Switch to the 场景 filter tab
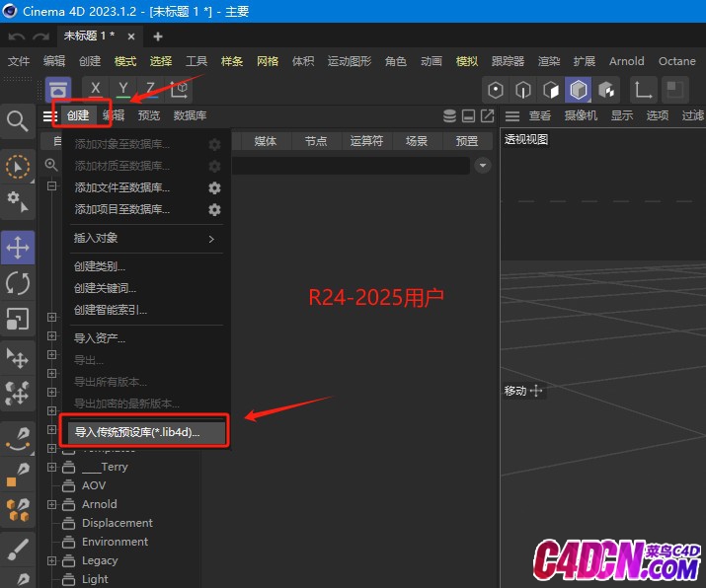Viewport: 706px width, 588px height. tap(417, 141)
